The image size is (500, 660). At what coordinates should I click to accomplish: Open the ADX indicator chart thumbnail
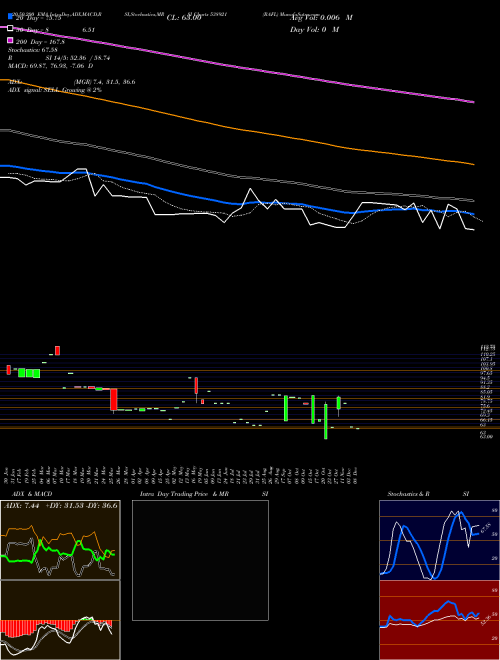[60, 540]
